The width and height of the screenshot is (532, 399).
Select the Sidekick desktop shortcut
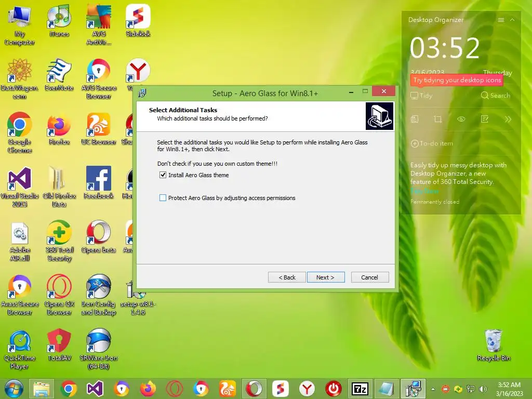pos(138,21)
